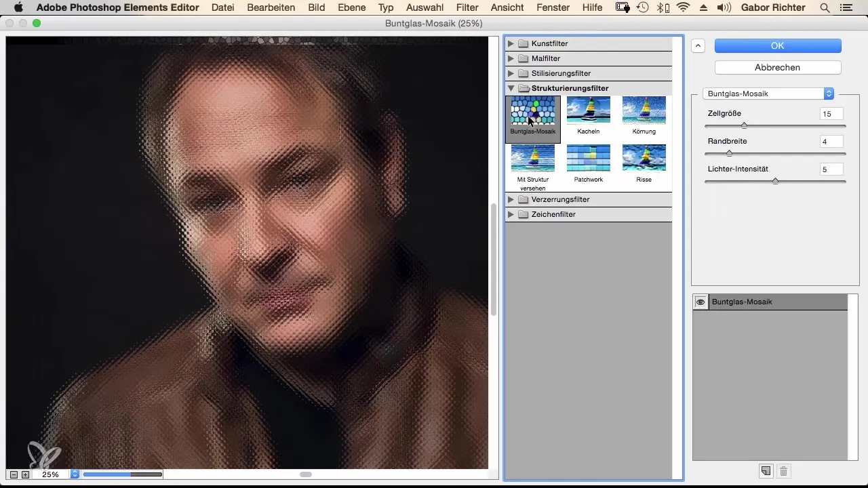Zoom in the preview with plus button
The width and height of the screenshot is (868, 488).
(26, 474)
